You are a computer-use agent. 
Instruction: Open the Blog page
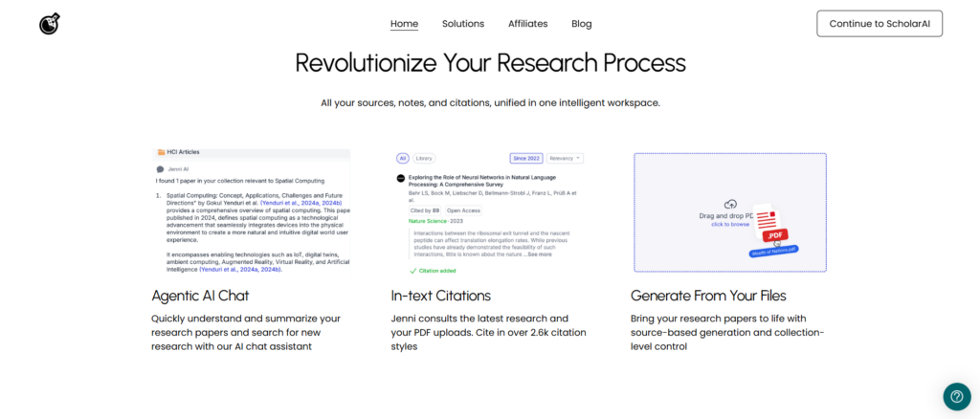(581, 24)
